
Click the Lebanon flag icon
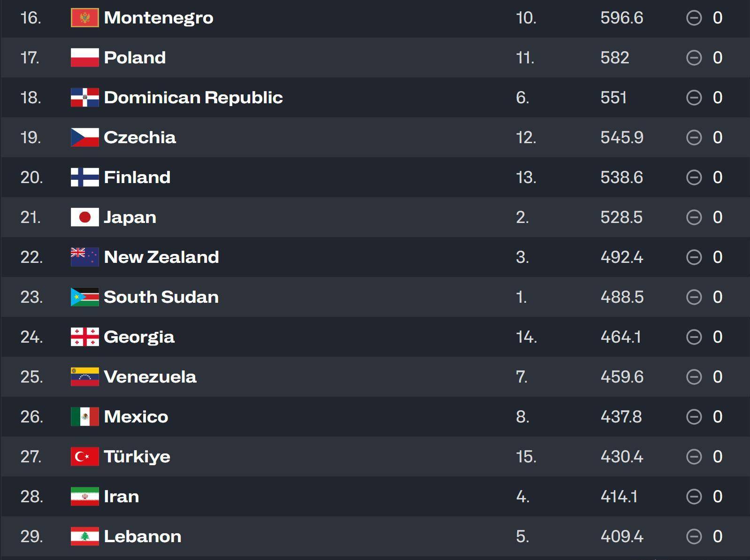84,537
